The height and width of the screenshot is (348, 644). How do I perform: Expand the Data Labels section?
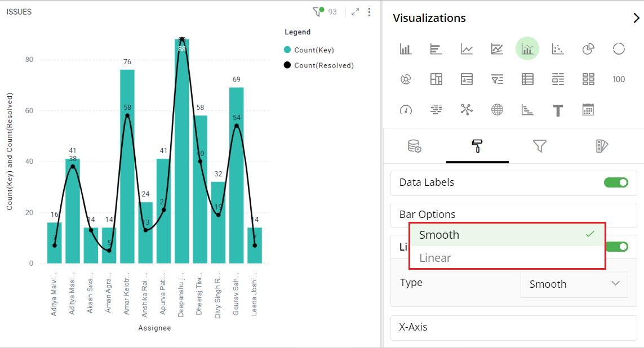point(513,182)
